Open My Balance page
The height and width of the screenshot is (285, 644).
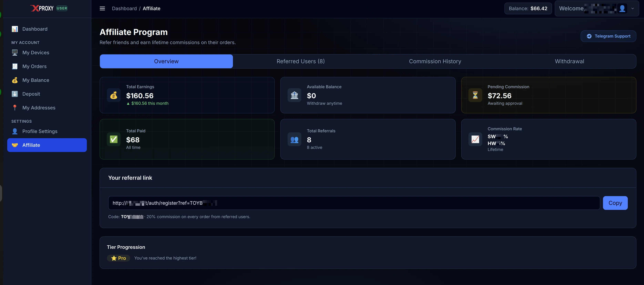47,80
